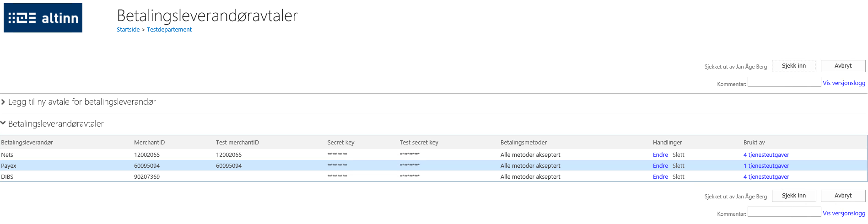Open the top Vis versjonslogg link

coord(844,83)
